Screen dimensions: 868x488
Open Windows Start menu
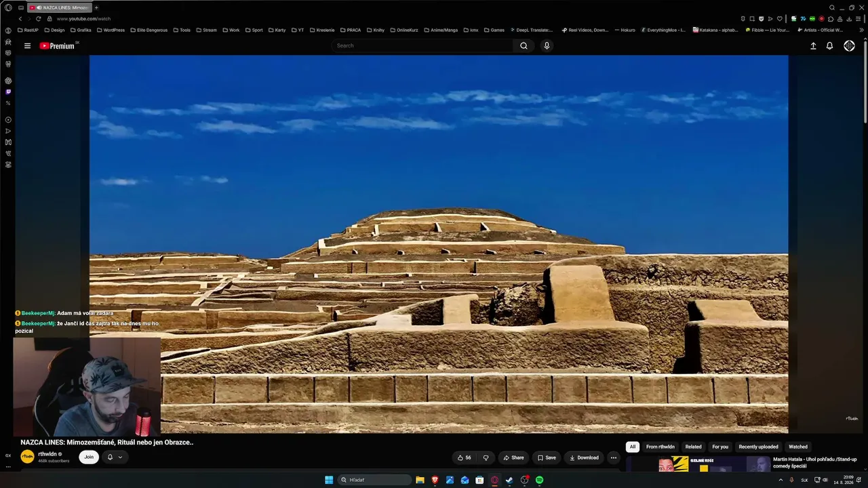pos(329,480)
